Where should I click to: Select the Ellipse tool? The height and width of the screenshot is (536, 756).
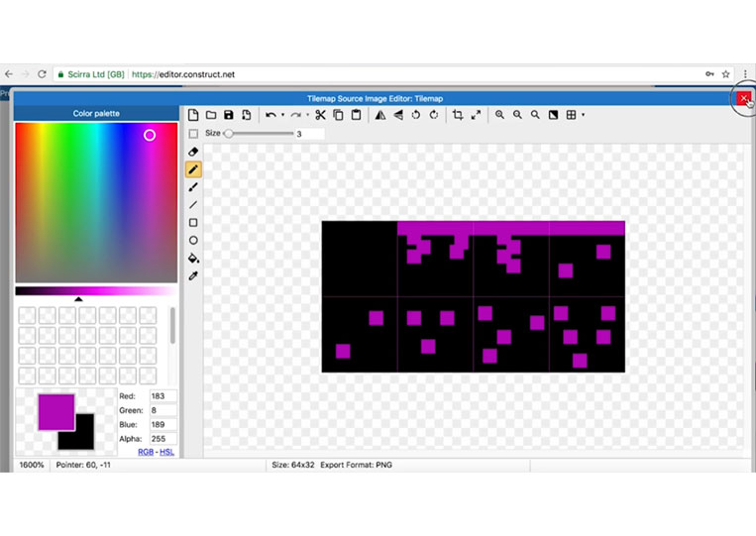pyautogui.click(x=193, y=241)
